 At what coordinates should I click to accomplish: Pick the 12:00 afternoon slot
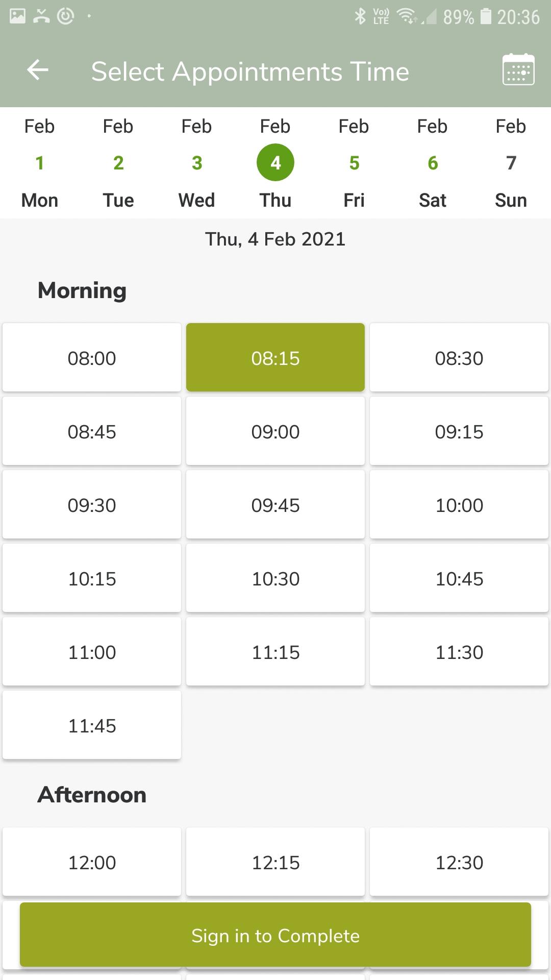[x=92, y=862]
